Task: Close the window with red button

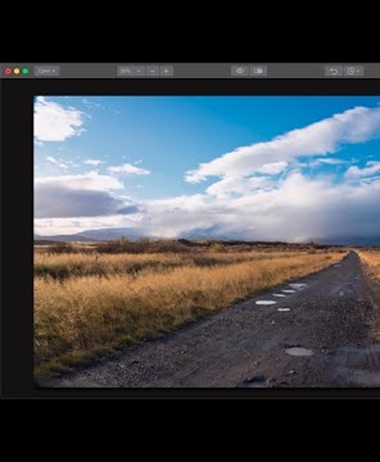Action: point(8,71)
